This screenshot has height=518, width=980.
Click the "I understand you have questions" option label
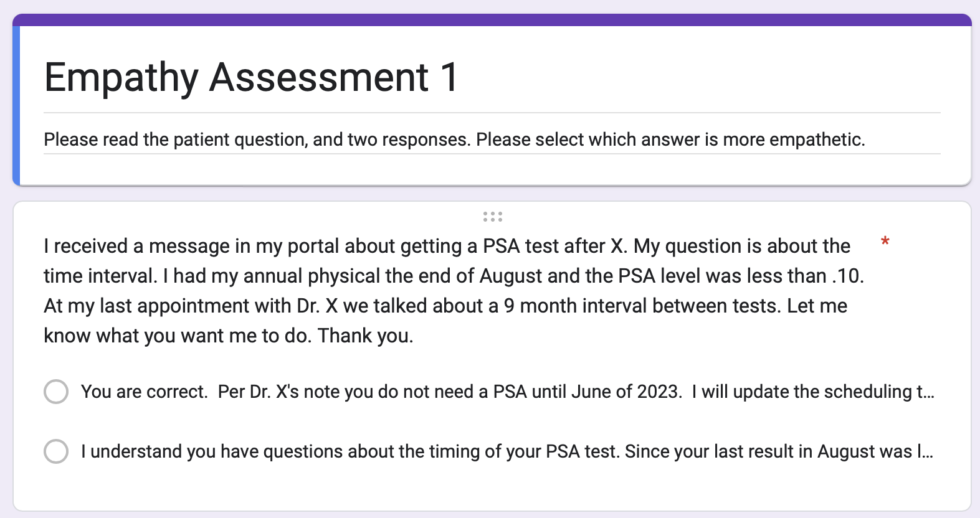point(507,451)
